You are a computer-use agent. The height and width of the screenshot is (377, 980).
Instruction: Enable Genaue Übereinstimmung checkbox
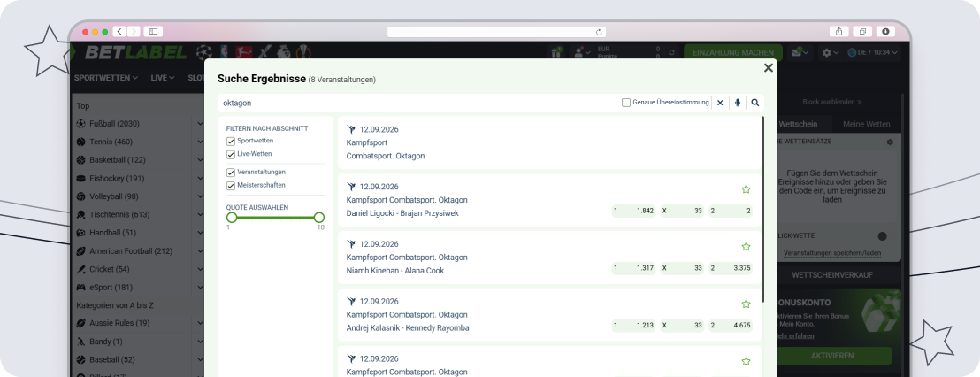(625, 103)
